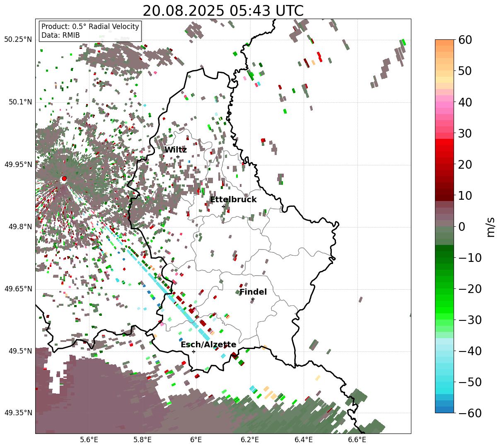
Task: Click the 6.2°E longitude label
Action: (250, 440)
